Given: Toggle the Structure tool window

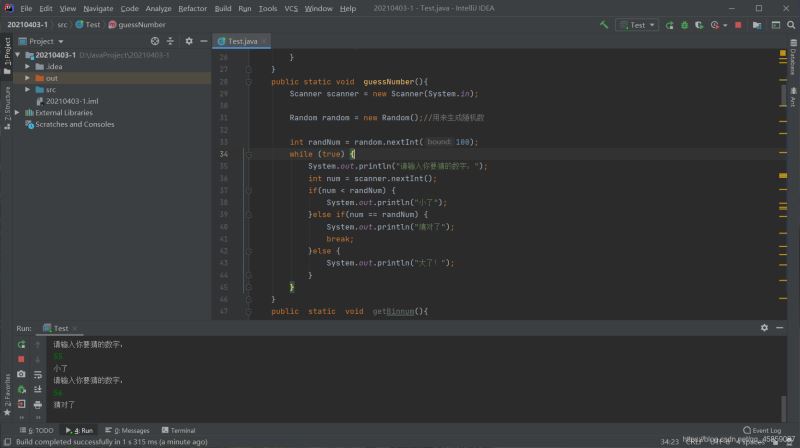Looking at the screenshot, I should [x=6, y=102].
